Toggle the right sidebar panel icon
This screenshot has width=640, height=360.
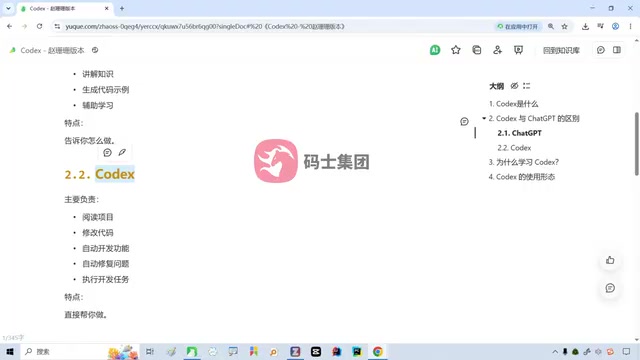tap(617, 50)
